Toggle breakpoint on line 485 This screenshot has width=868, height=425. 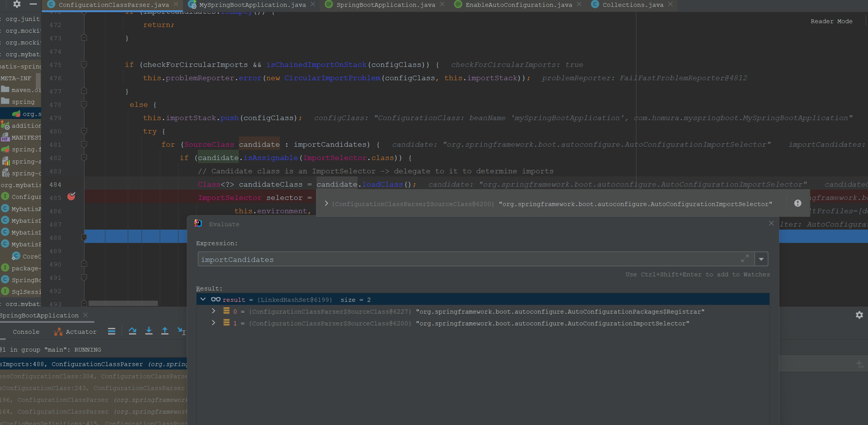click(x=71, y=197)
